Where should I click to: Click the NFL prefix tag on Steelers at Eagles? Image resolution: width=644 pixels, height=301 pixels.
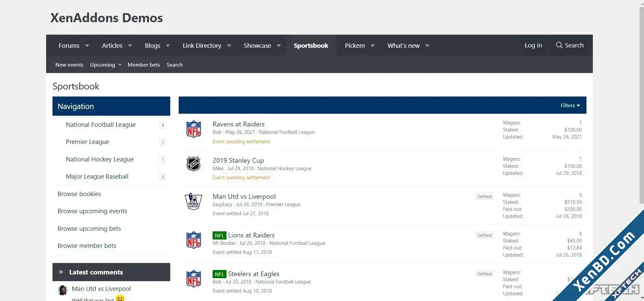pyautogui.click(x=219, y=274)
